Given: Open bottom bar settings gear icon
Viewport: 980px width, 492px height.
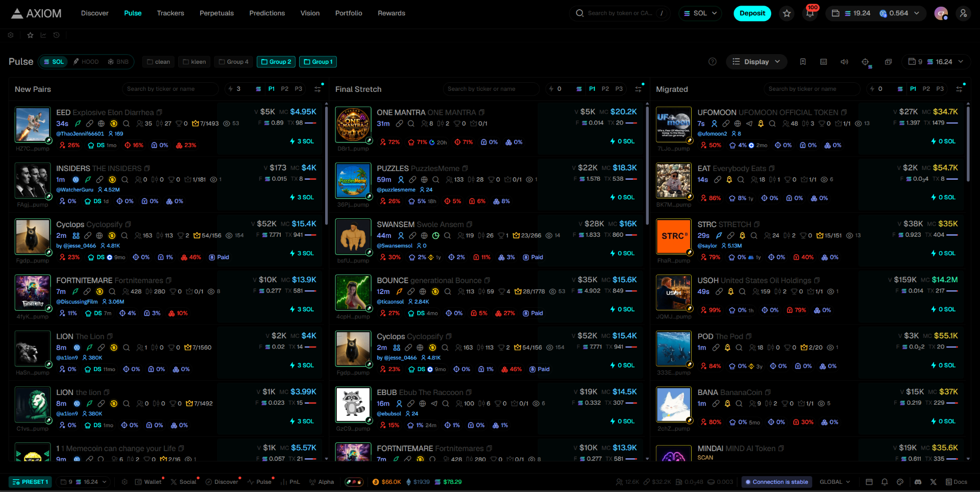Looking at the screenshot, I should (125, 482).
